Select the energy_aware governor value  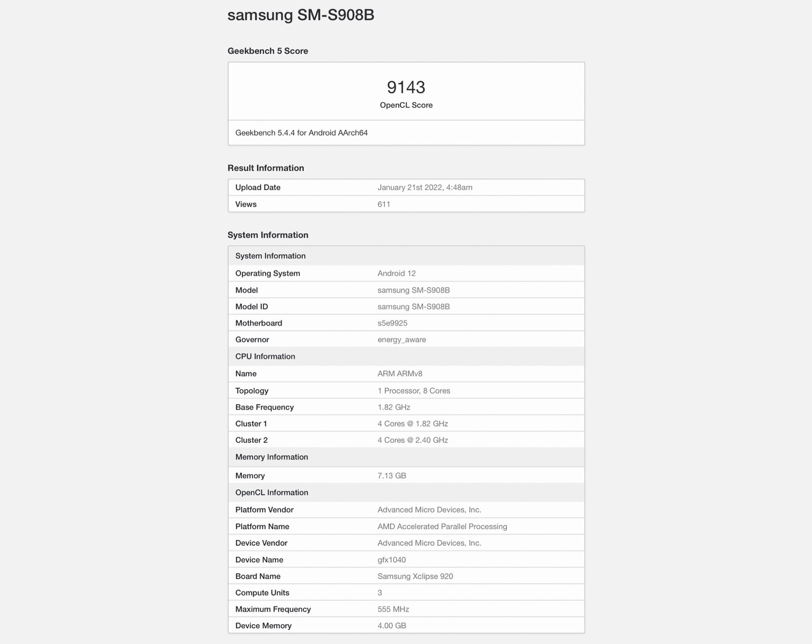(401, 340)
